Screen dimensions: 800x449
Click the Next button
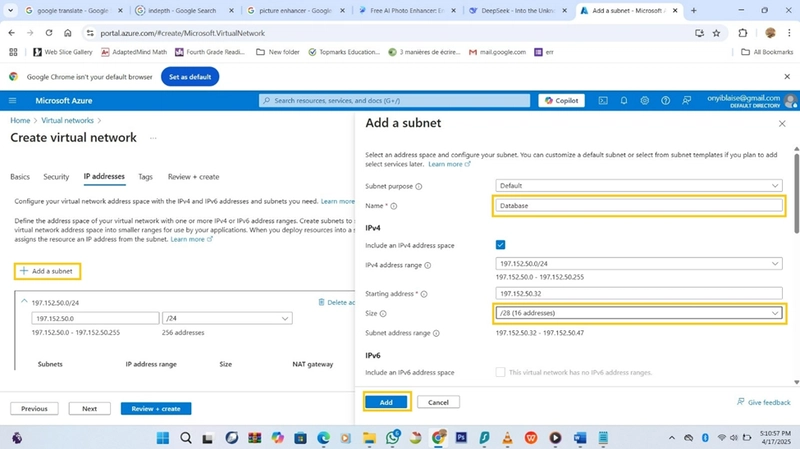point(89,409)
